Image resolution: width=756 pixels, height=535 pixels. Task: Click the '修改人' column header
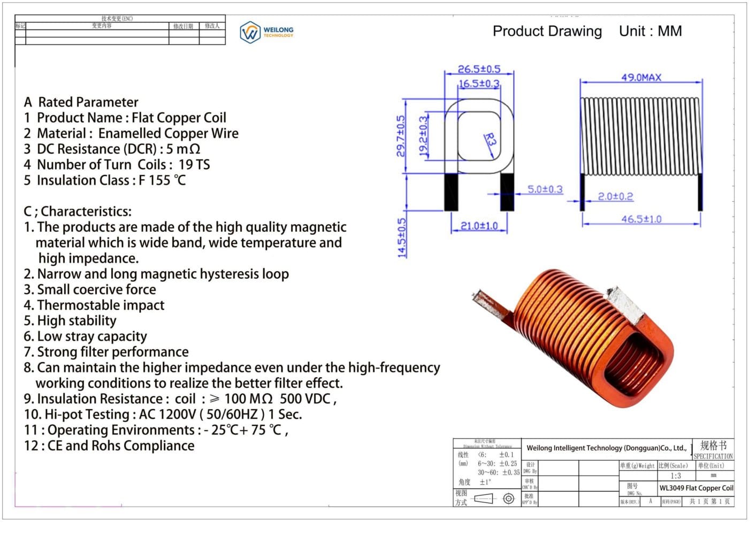click(212, 26)
